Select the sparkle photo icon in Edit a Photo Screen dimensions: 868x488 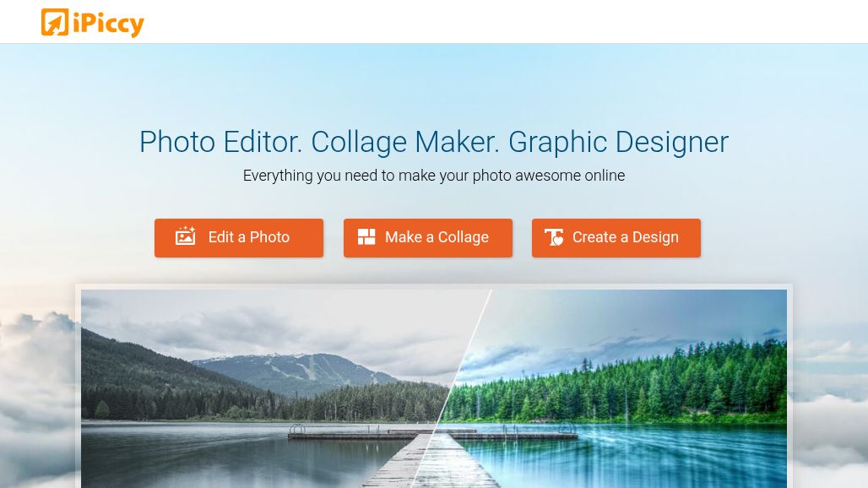tap(186, 236)
